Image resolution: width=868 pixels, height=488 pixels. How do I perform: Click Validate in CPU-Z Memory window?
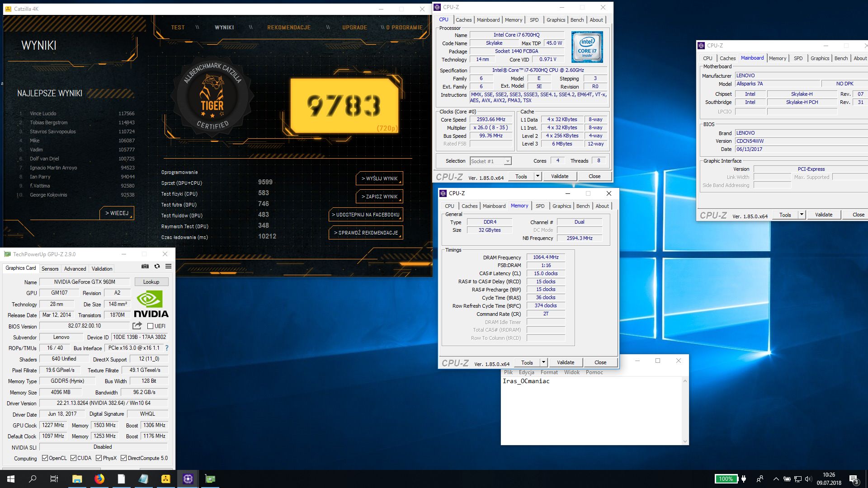coord(565,362)
